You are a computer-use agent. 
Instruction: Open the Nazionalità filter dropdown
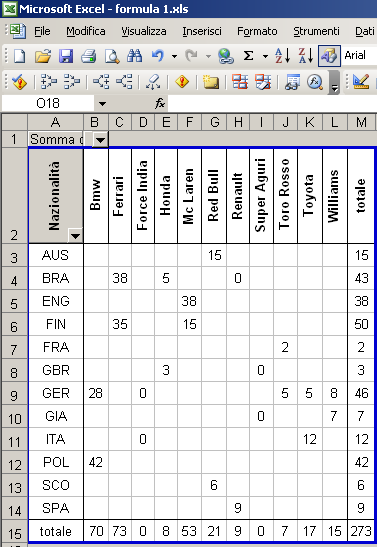[75, 236]
